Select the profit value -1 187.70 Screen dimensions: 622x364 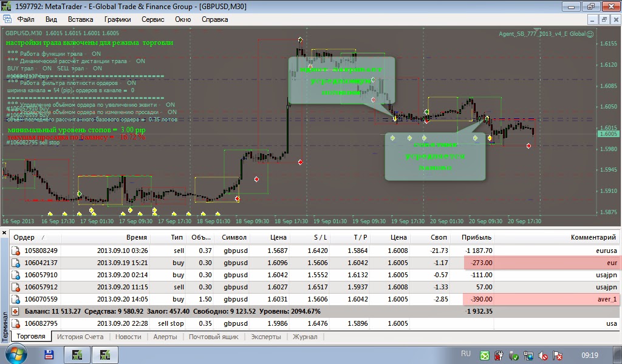click(x=479, y=251)
